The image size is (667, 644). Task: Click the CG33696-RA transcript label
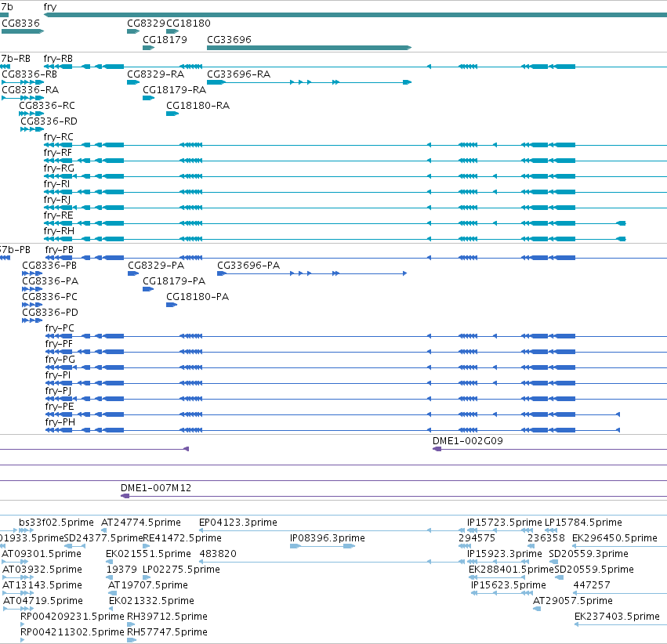tap(238, 74)
